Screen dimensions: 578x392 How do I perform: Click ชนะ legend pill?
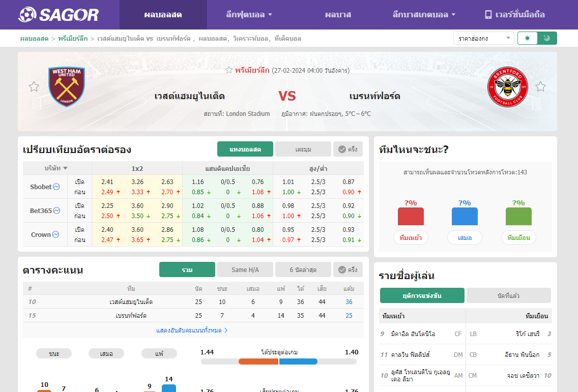click(x=54, y=354)
